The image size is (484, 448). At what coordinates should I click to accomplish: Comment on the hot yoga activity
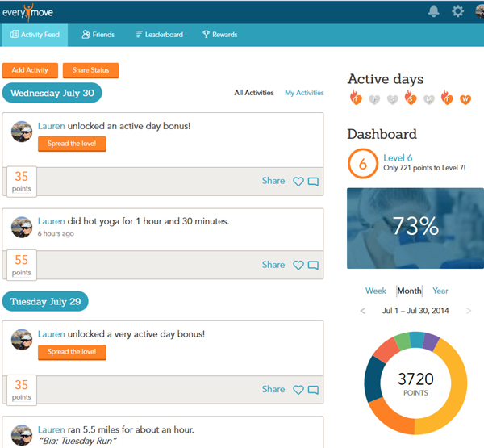pos(313,265)
